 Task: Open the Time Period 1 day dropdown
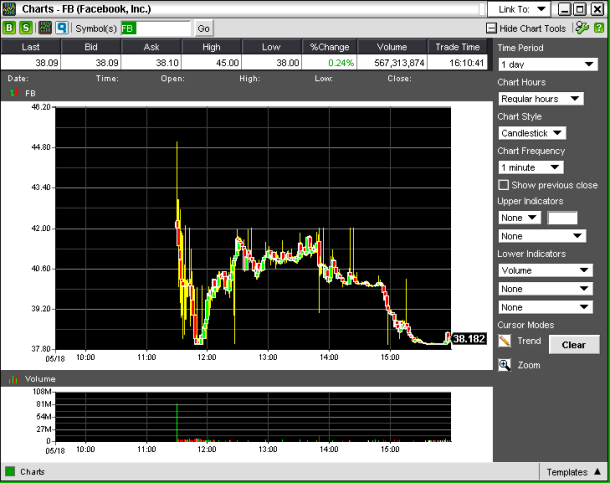[x=548, y=64]
